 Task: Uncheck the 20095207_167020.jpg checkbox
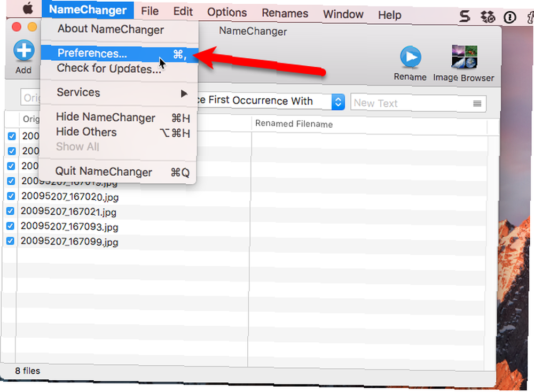[x=11, y=196]
